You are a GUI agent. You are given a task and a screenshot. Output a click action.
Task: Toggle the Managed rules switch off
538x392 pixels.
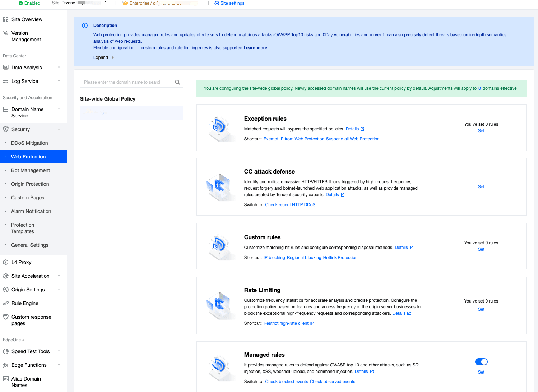point(481,362)
